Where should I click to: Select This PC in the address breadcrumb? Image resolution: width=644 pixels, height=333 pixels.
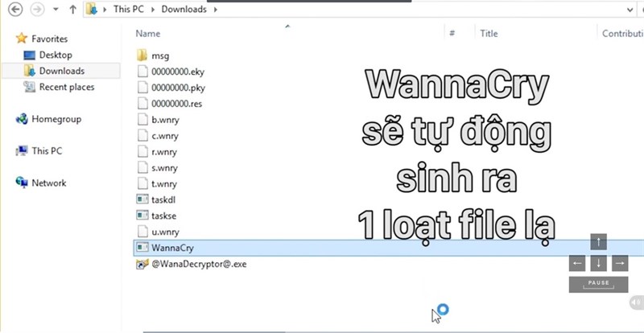pyautogui.click(x=129, y=9)
